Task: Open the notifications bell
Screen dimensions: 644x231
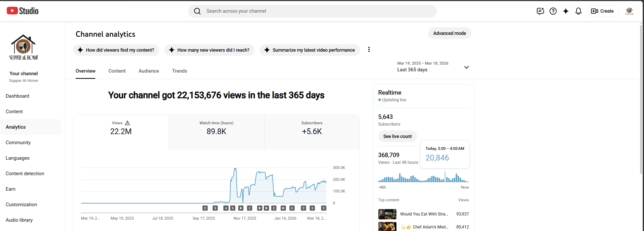Action: pyautogui.click(x=578, y=11)
